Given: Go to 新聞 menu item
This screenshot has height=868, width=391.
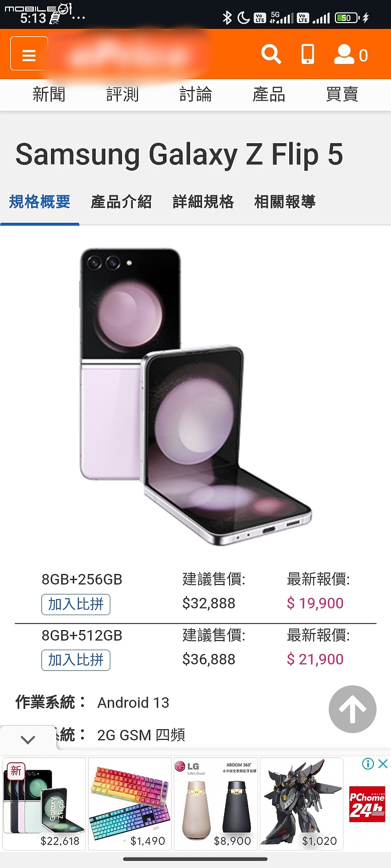Looking at the screenshot, I should pos(49,94).
